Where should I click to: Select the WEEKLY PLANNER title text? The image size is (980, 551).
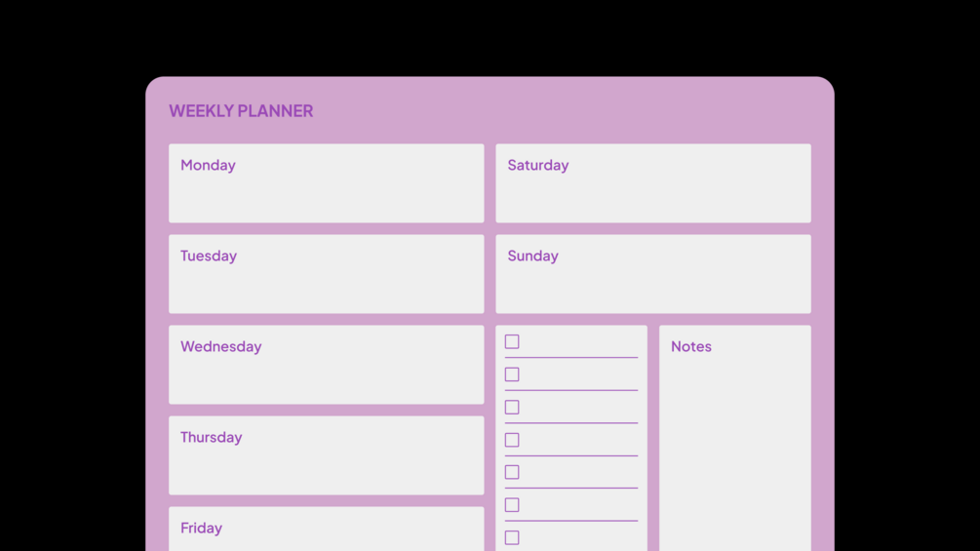tap(241, 111)
